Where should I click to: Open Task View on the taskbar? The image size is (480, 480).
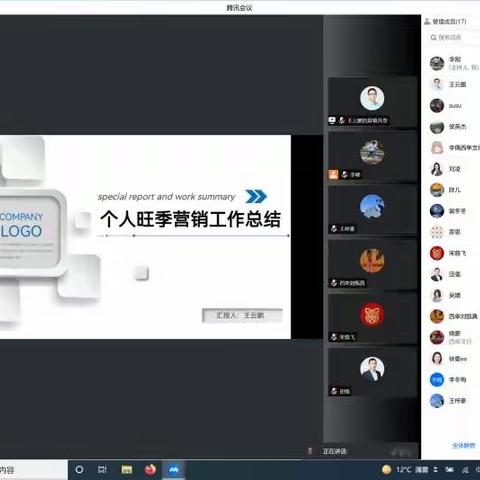click(102, 470)
